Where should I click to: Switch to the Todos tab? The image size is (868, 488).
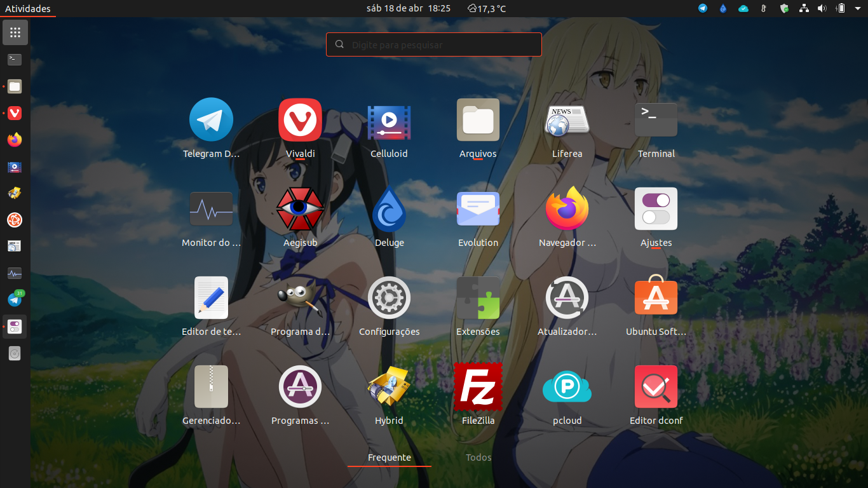click(x=478, y=457)
